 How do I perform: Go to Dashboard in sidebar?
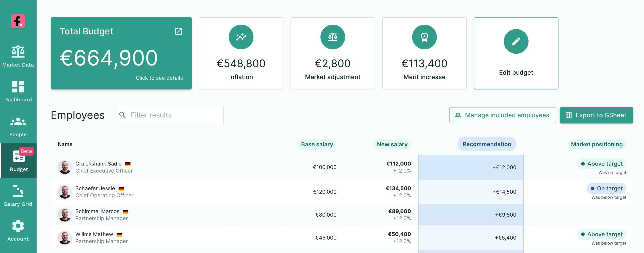point(18,91)
